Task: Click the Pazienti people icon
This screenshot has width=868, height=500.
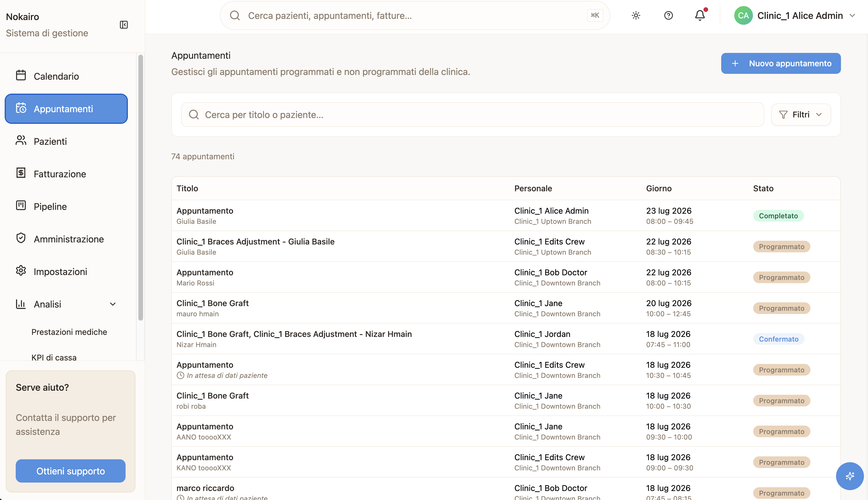Action: coord(21,140)
